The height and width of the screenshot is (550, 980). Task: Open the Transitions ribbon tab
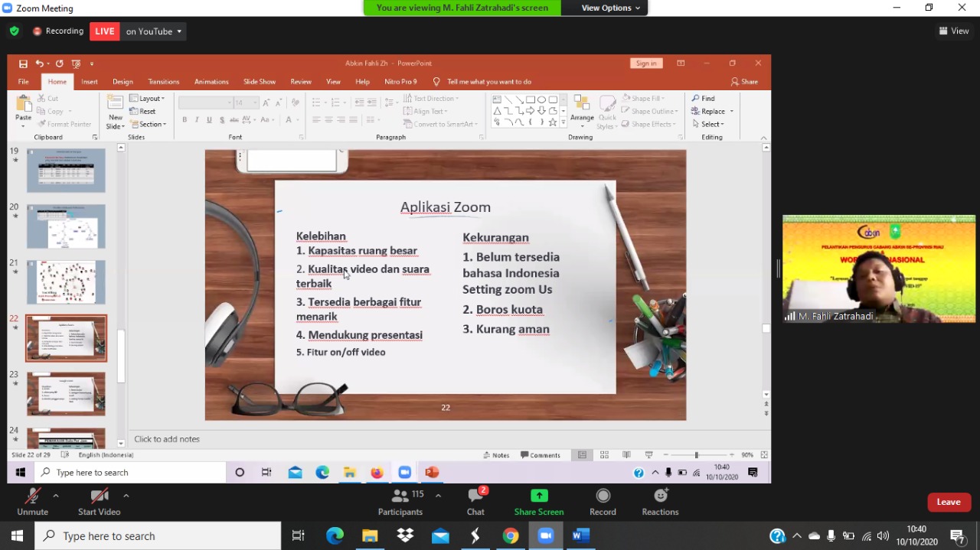click(164, 82)
